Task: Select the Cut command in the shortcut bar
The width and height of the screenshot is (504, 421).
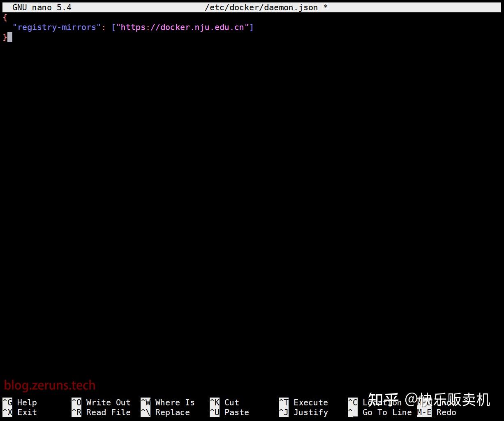Action: click(231, 402)
